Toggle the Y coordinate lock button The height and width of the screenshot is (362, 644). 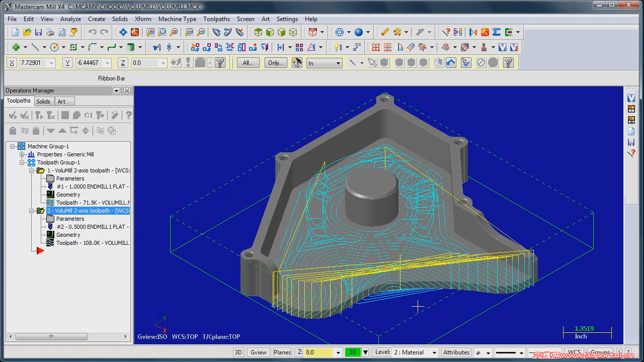pos(68,63)
